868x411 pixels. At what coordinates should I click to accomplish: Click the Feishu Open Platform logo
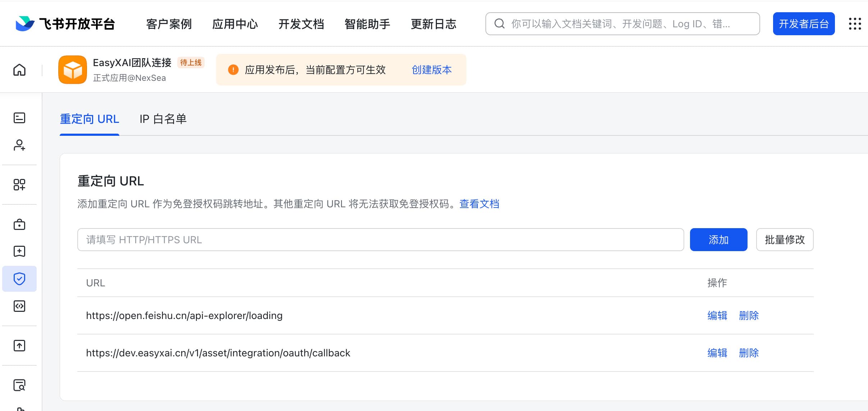65,24
